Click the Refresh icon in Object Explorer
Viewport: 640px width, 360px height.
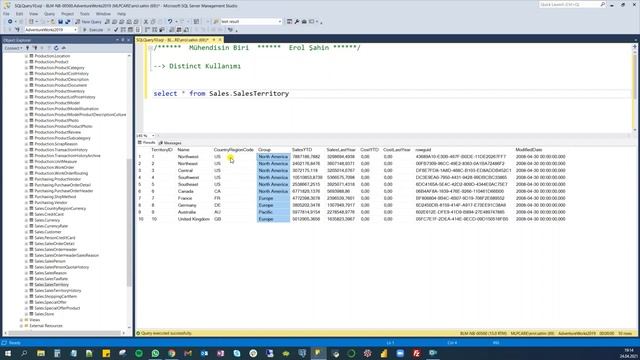pos(56,48)
